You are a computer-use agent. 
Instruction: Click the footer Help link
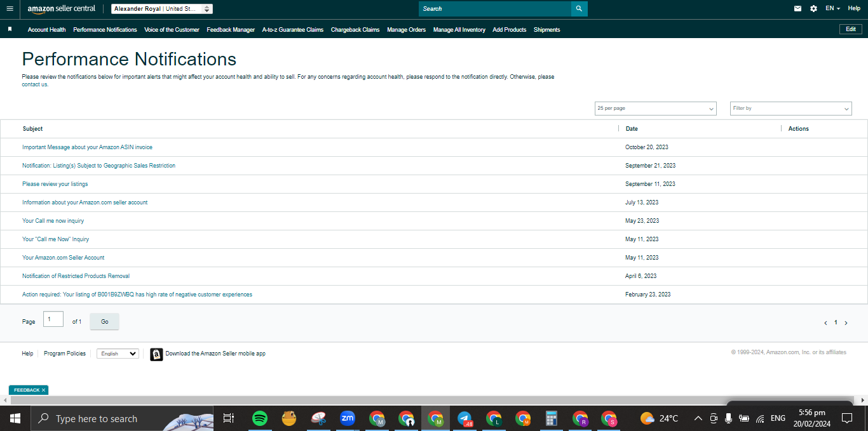pos(27,354)
